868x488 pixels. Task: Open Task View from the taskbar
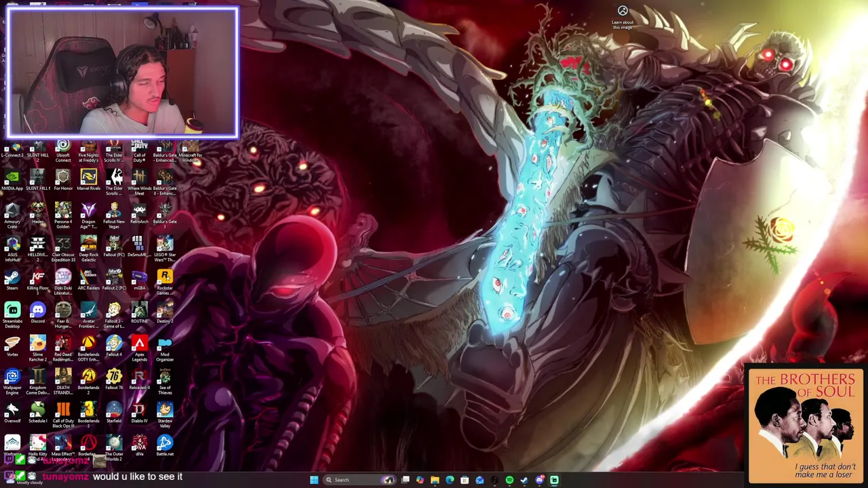tap(406, 480)
